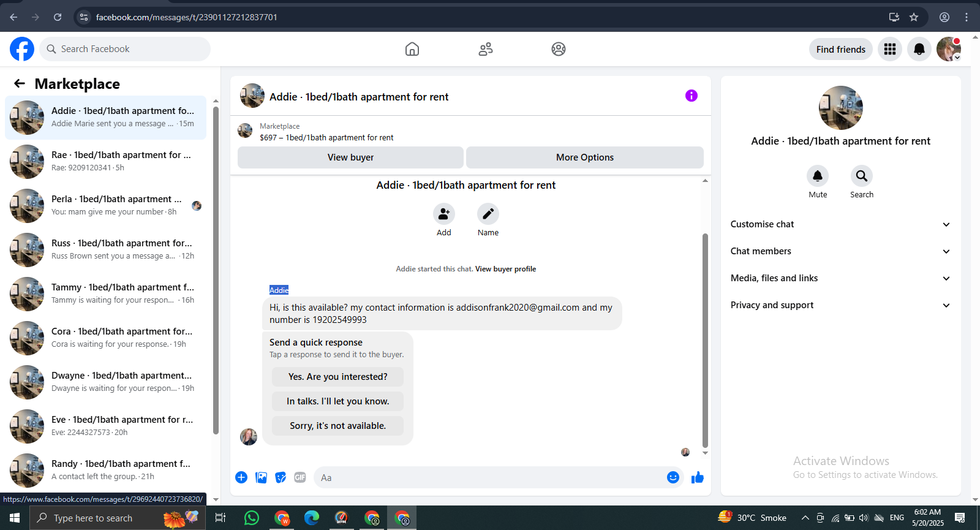The image size is (980, 530).
Task: Expand the Privacy and support section
Action: (840, 305)
